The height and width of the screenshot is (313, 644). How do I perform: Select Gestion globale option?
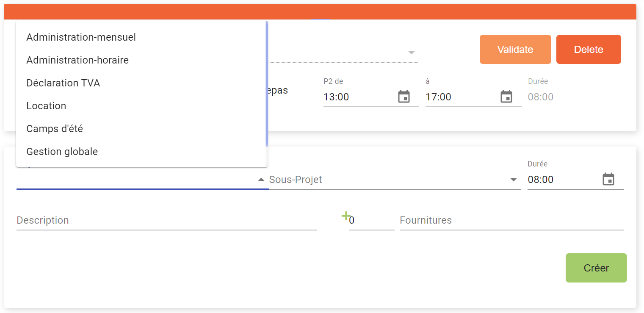[x=62, y=152]
